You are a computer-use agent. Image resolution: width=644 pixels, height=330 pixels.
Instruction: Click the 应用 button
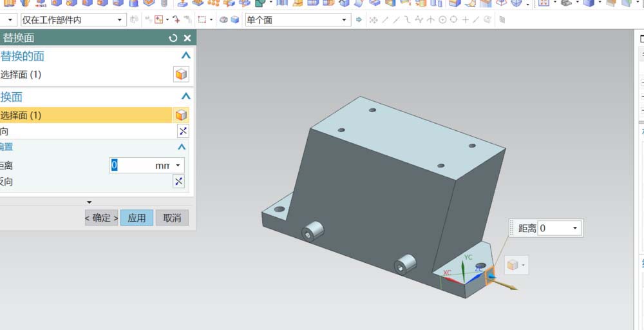click(x=137, y=218)
